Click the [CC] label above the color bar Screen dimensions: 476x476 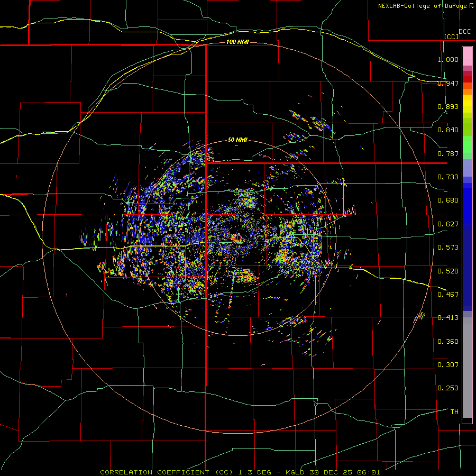[452, 36]
